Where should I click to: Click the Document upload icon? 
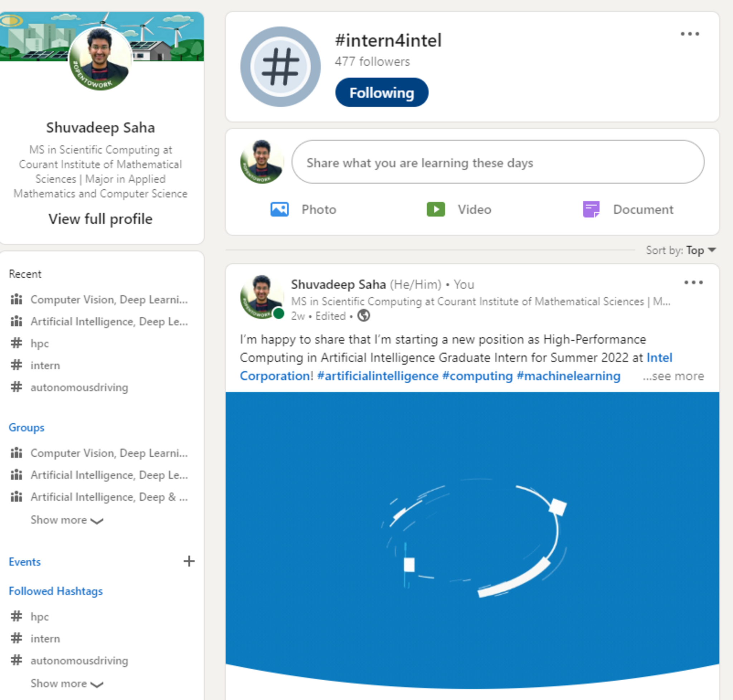[x=591, y=209]
